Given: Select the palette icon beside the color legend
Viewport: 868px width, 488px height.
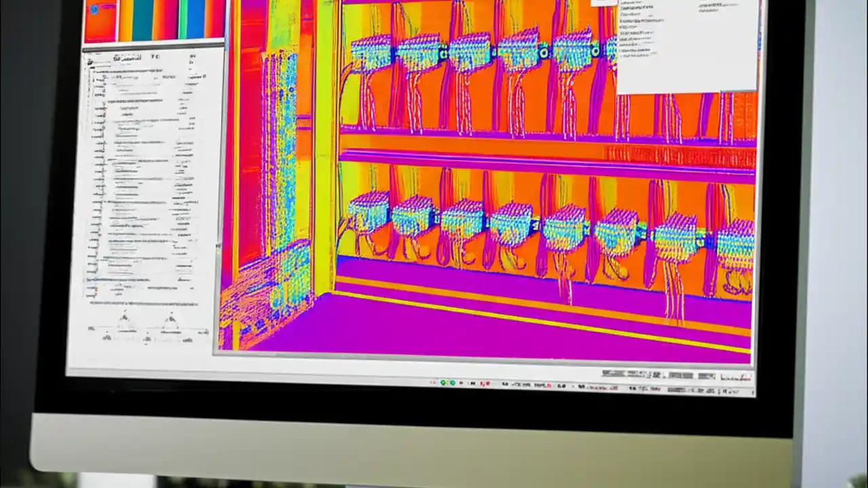Looking at the screenshot, I should (x=95, y=10).
